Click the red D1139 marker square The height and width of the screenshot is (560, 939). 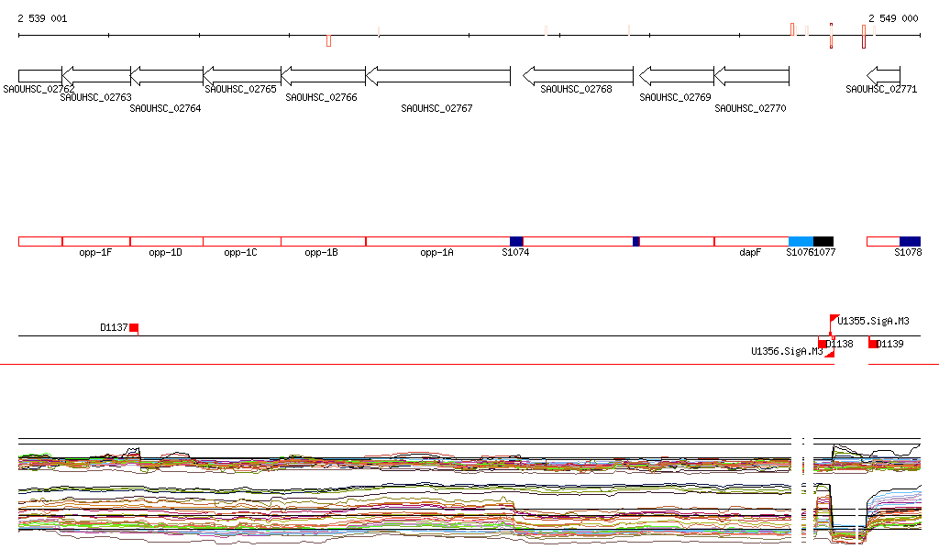tap(873, 344)
